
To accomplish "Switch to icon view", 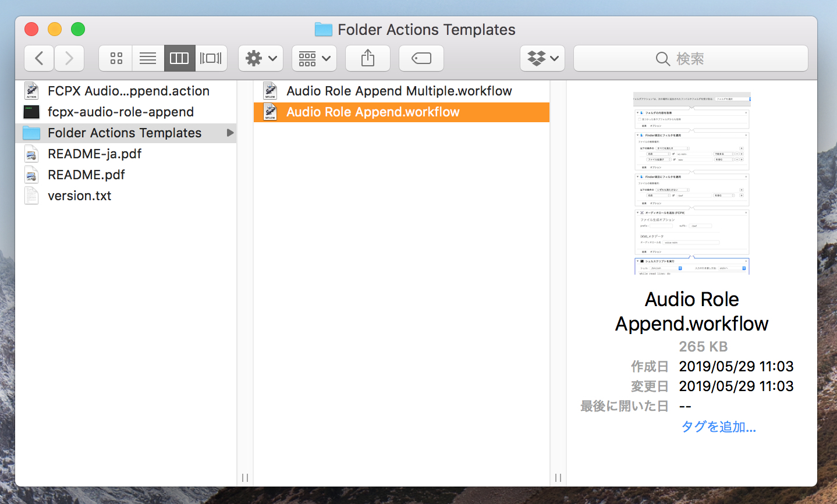I will (x=116, y=58).
